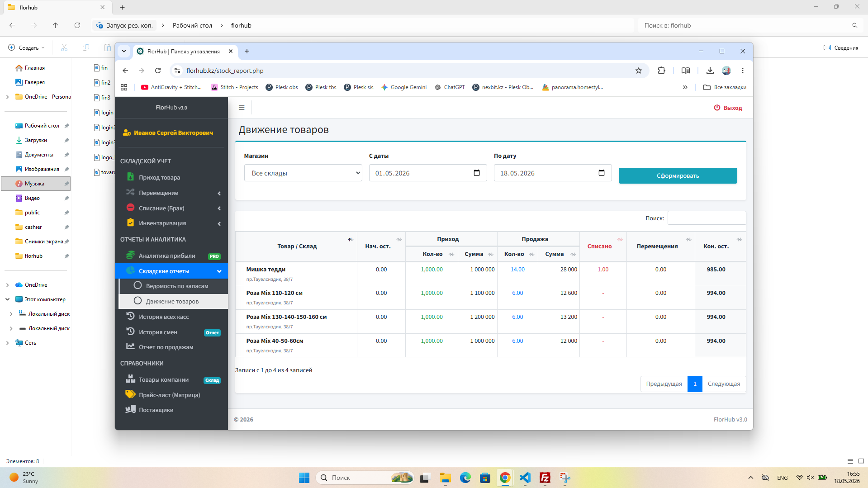868x488 pixels.
Task: Open Visual Studio Code from the taskbar
Action: click(525, 478)
